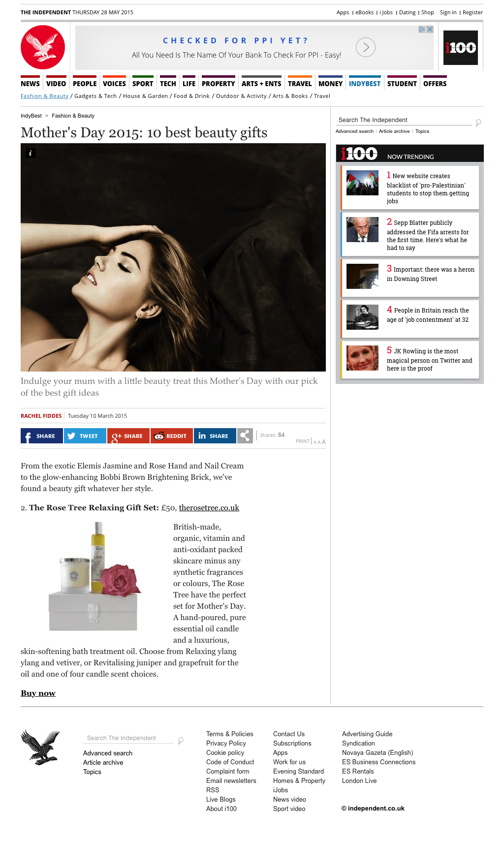The image size is (504, 841).
Task: Follow the therosetree.co.uk link
Action: click(x=209, y=508)
